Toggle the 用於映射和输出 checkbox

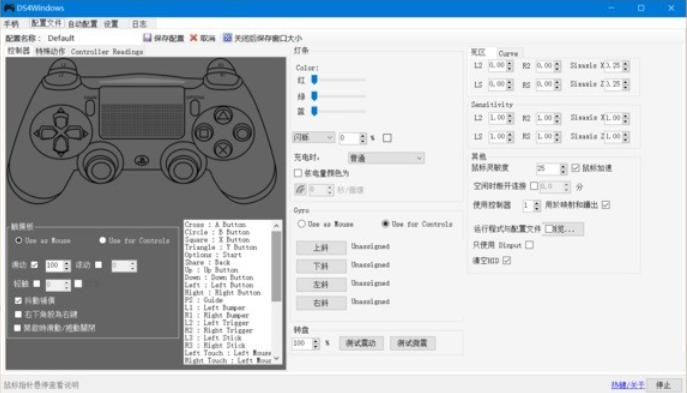(x=606, y=205)
